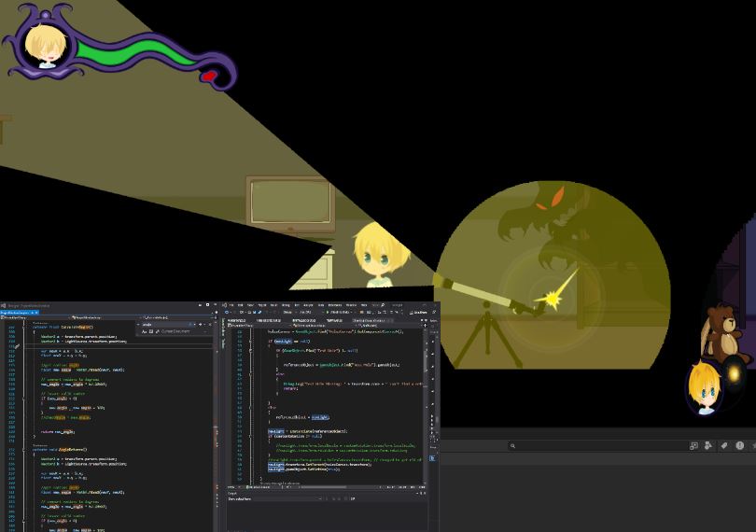The image size is (756, 532).
Task: Click the green health bar in game HUD
Action: tap(137, 51)
